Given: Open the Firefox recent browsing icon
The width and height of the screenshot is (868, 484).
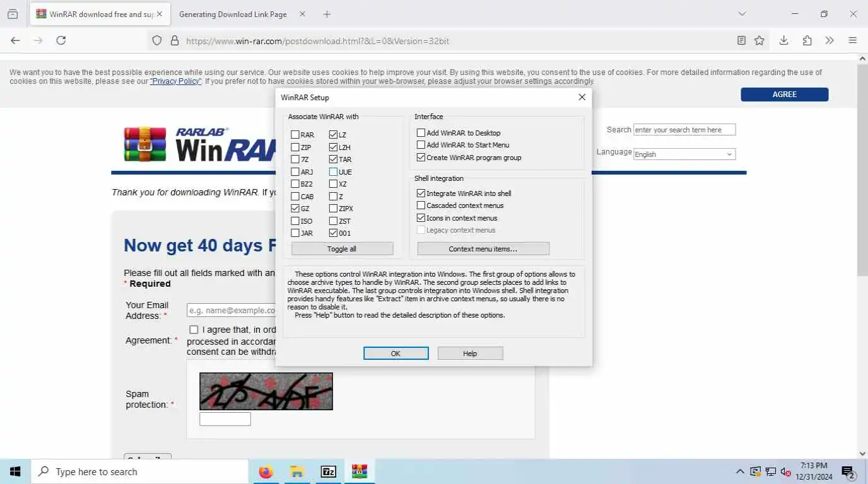Looking at the screenshot, I should pos(13,14).
